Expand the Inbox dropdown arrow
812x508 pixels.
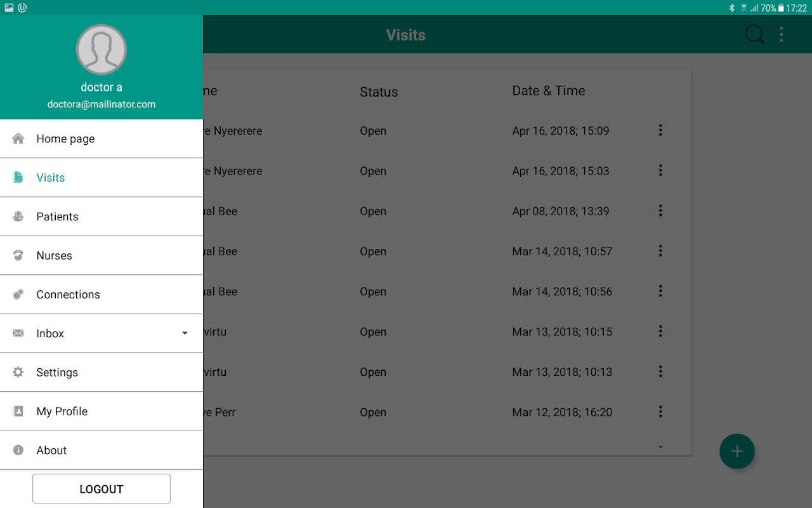point(185,333)
